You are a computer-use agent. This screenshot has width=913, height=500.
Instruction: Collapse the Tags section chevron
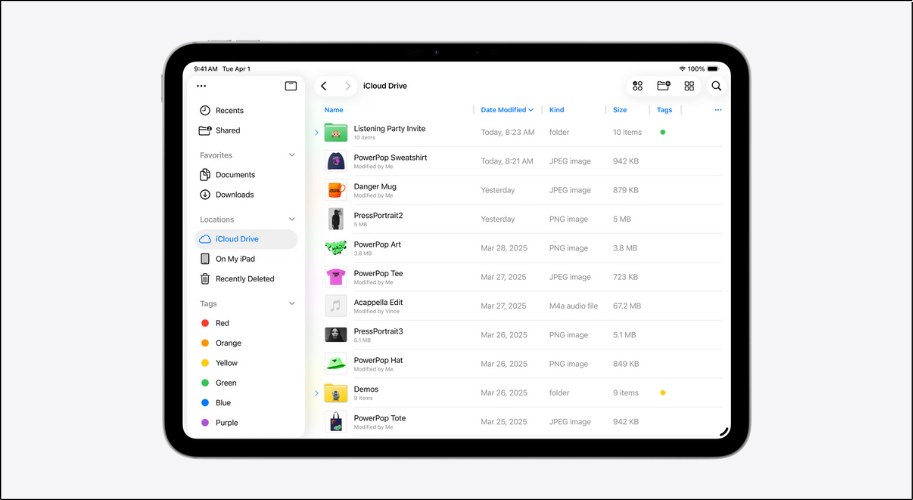click(292, 304)
